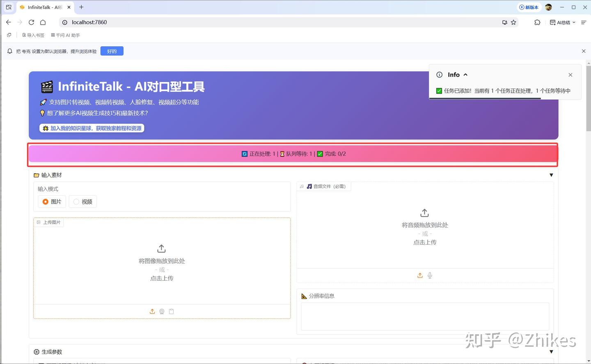Click the 完成: 0/2 status text
Image resolution: width=591 pixels, height=364 pixels.
(332, 154)
